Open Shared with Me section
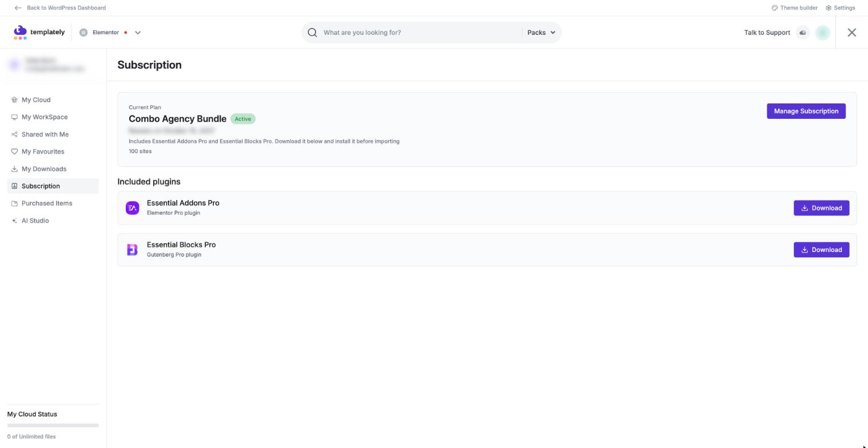Image resolution: width=868 pixels, height=448 pixels. pyautogui.click(x=53, y=134)
